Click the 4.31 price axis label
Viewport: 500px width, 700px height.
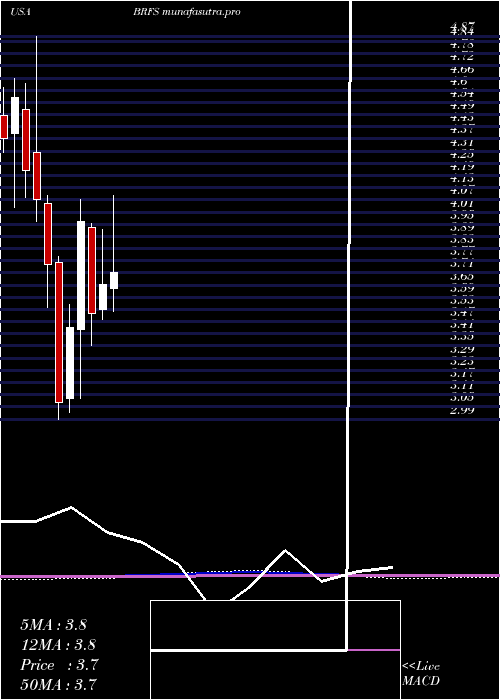[462, 142]
